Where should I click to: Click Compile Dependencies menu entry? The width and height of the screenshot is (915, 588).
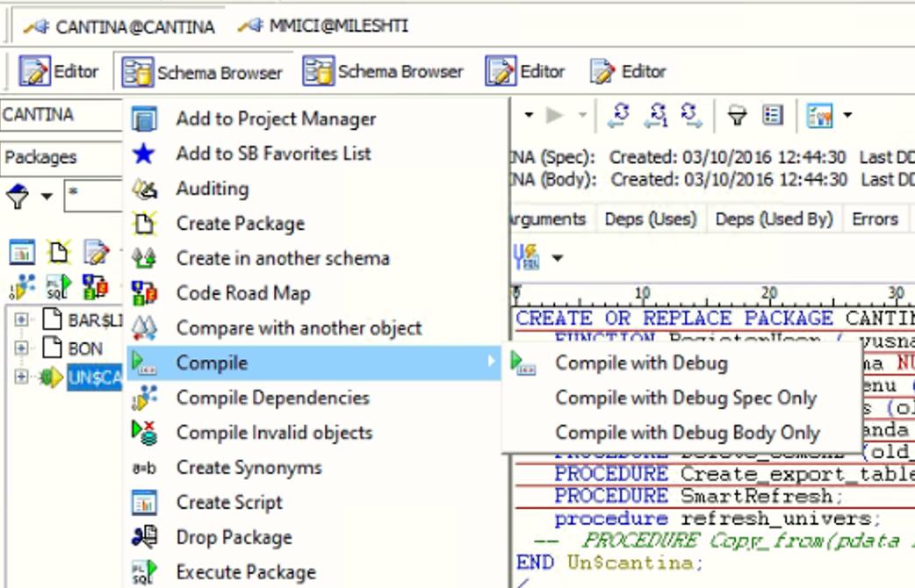[272, 398]
